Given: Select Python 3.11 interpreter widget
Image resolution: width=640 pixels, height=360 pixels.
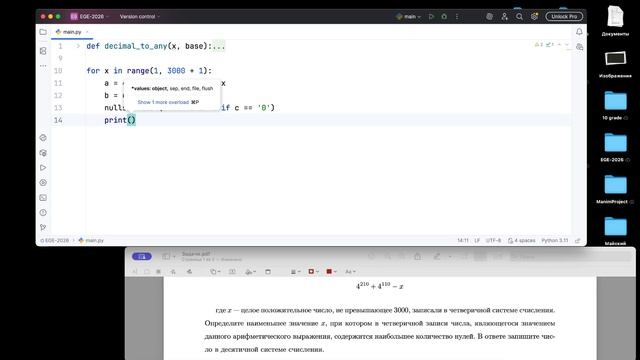Looking at the screenshot, I should pyautogui.click(x=554, y=240).
